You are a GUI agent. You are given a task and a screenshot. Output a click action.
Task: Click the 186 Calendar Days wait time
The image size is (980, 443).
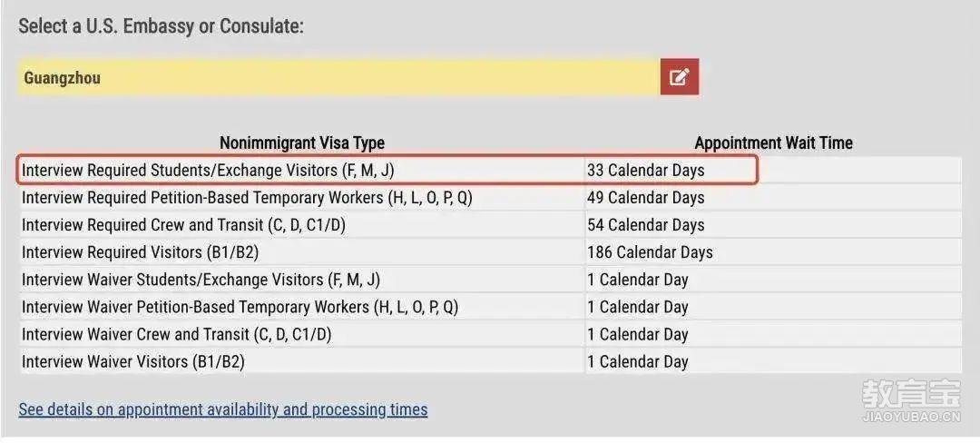pyautogui.click(x=650, y=252)
